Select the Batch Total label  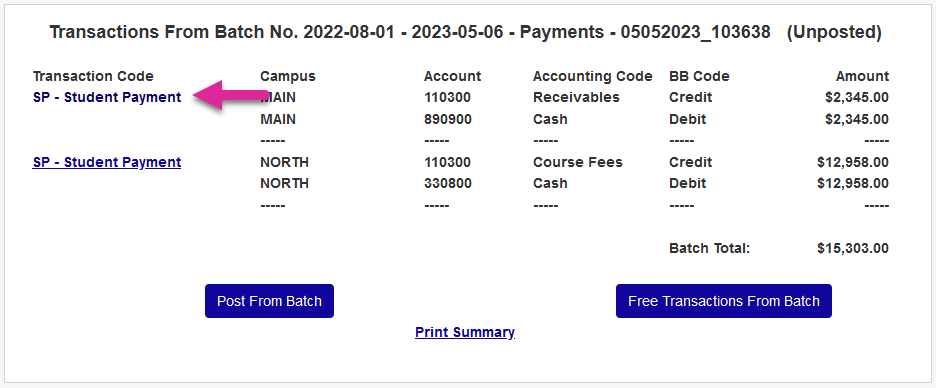[709, 248]
